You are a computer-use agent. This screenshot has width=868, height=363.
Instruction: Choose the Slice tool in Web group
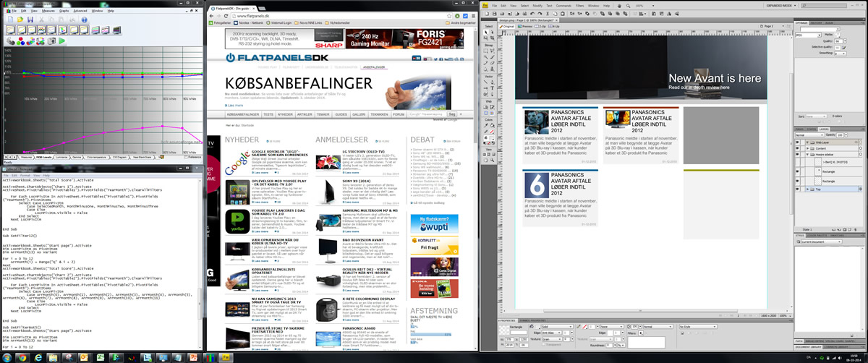click(x=492, y=107)
